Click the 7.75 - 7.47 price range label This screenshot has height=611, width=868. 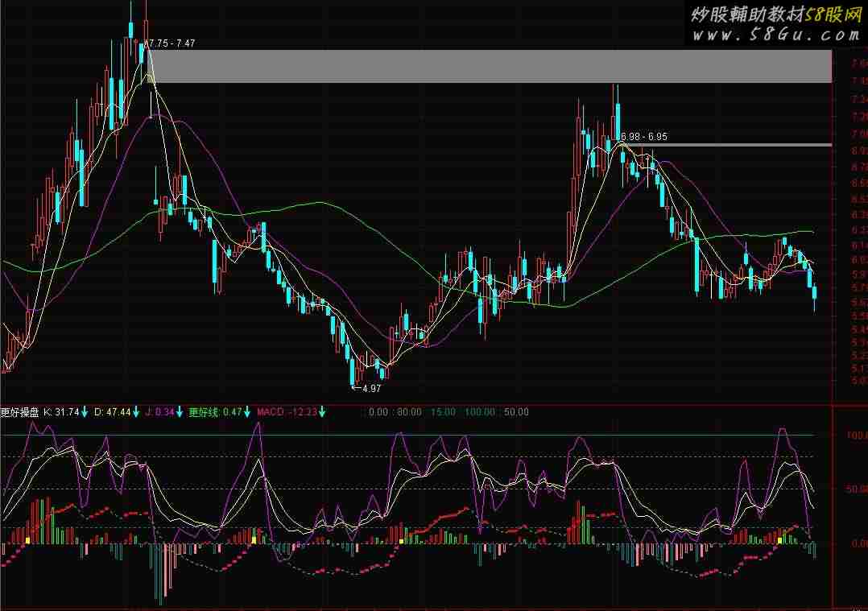pyautogui.click(x=172, y=43)
